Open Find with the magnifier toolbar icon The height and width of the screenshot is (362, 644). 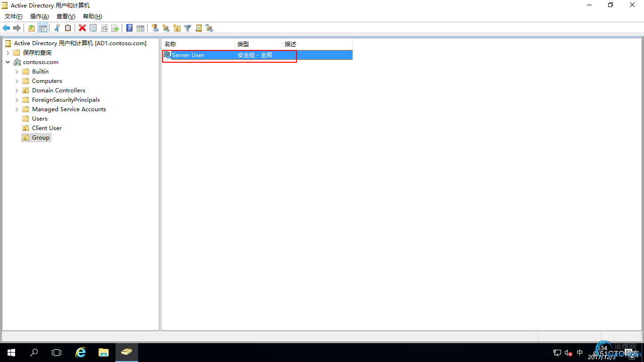click(198, 28)
